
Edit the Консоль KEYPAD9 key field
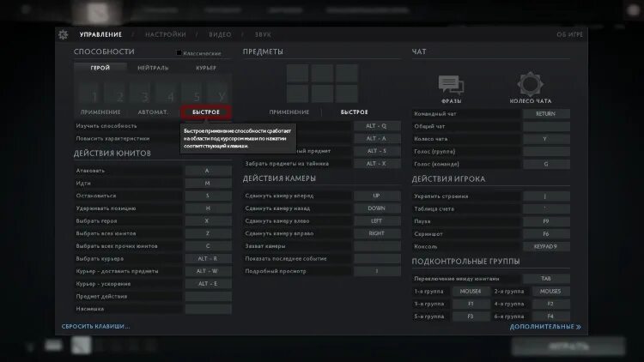tap(546, 246)
